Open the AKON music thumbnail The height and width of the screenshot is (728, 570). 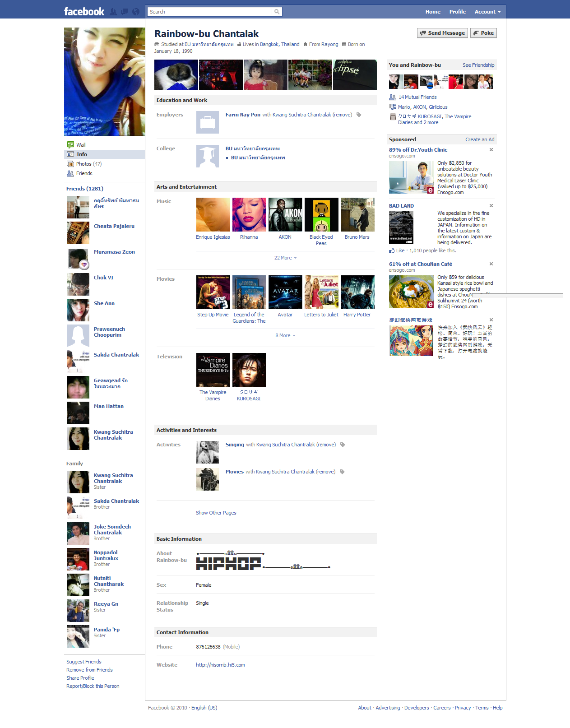285,215
